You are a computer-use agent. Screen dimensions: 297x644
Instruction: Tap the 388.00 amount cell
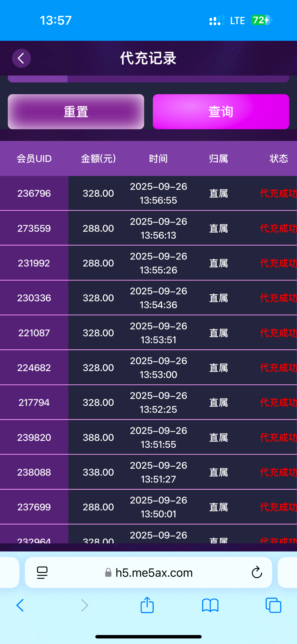pos(98,437)
